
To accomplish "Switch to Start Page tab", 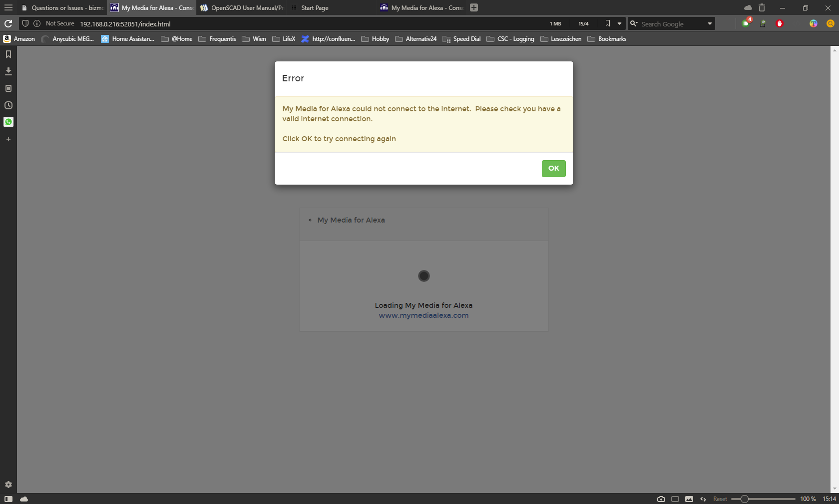I will pos(332,8).
